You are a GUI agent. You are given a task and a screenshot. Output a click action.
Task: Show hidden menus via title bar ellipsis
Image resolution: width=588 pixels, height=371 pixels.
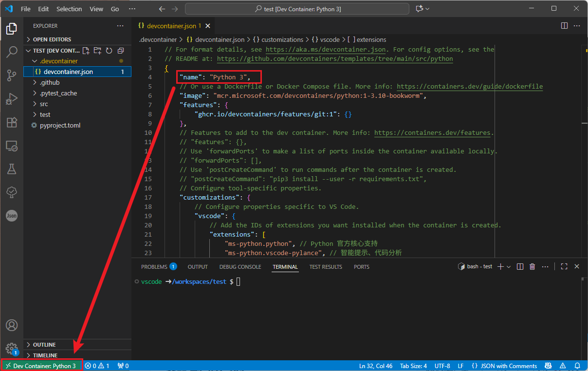pyautogui.click(x=132, y=9)
